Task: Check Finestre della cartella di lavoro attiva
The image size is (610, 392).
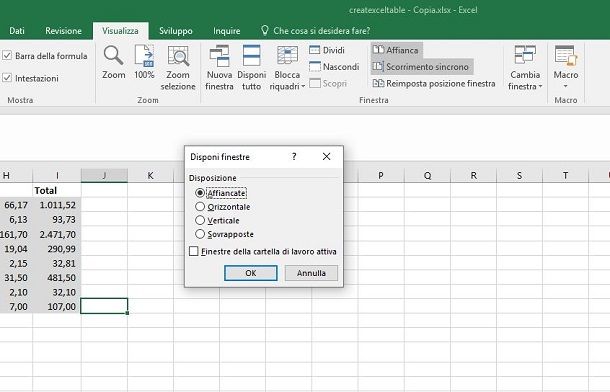Action: pyautogui.click(x=194, y=251)
